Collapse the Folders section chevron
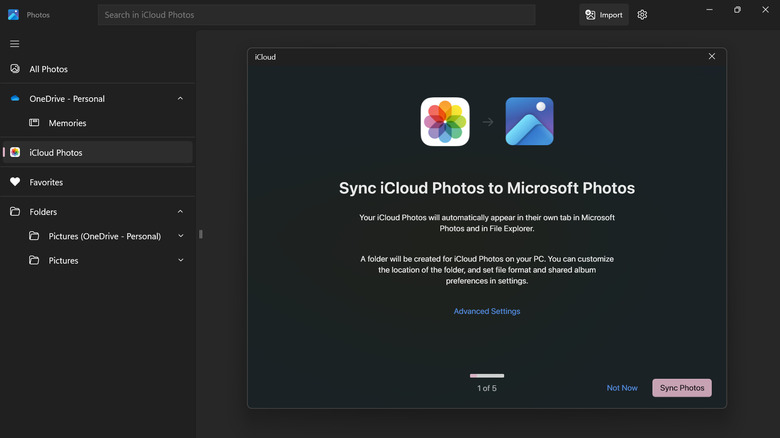 pyautogui.click(x=180, y=212)
